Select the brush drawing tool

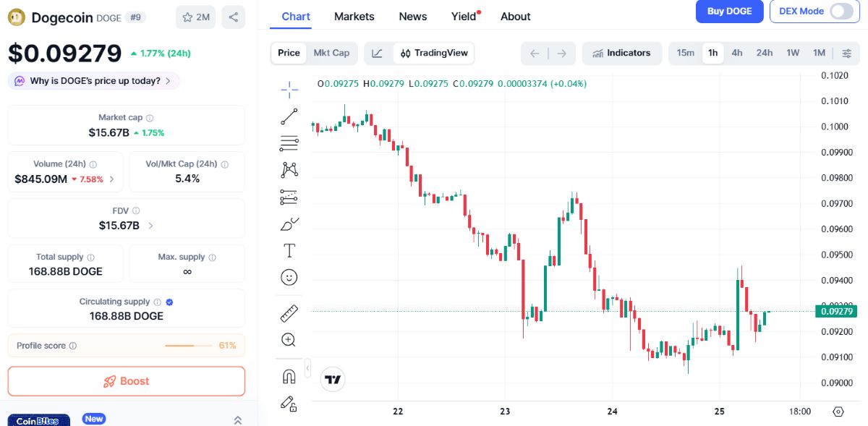289,223
